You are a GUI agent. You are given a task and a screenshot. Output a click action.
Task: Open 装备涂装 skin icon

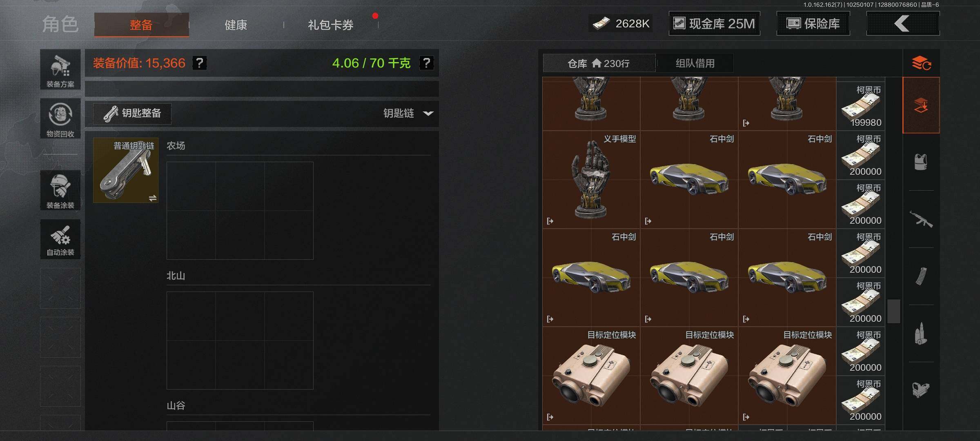(60, 190)
